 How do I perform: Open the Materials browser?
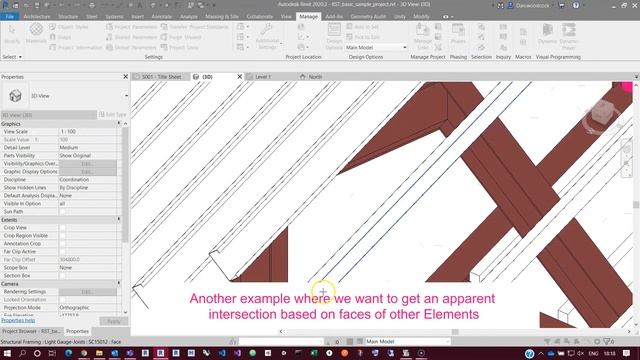[x=36, y=33]
